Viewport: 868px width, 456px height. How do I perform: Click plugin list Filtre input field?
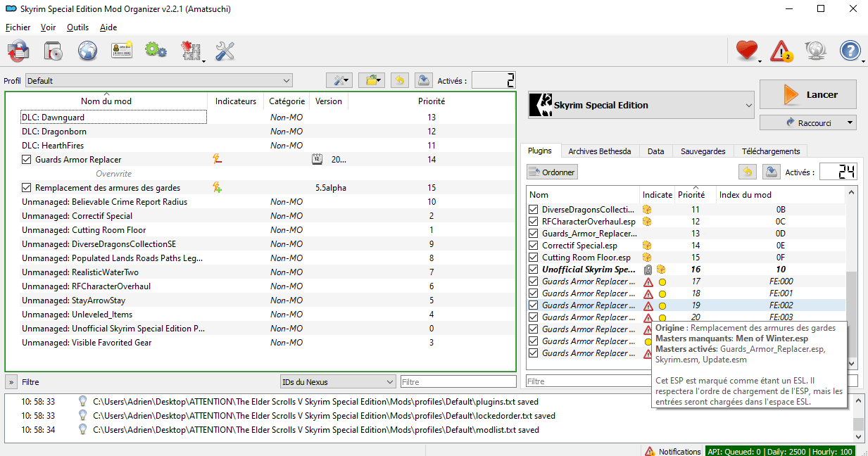(x=590, y=381)
